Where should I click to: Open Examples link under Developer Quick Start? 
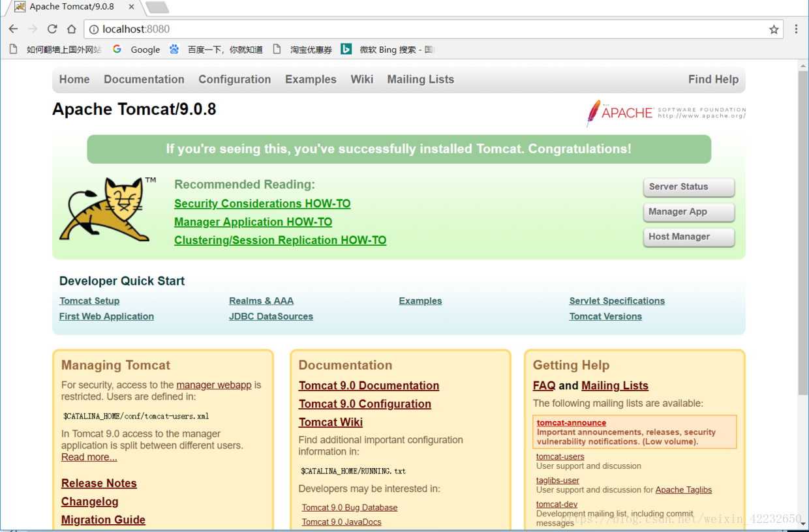click(420, 301)
